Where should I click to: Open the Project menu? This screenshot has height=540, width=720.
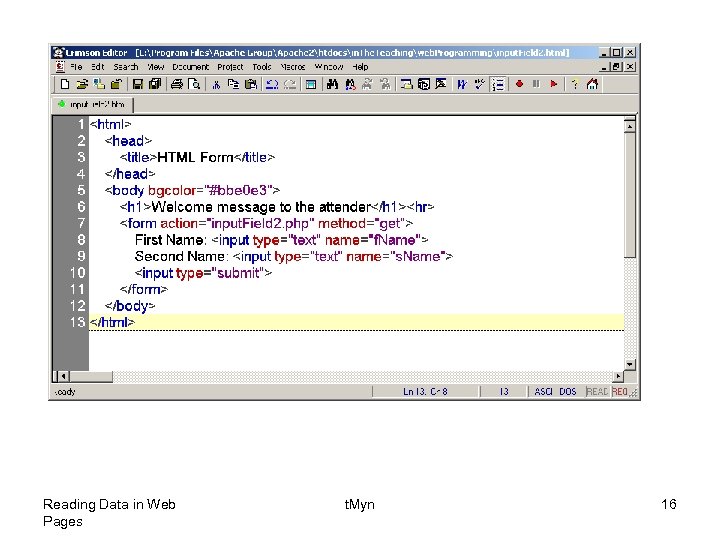(x=230, y=67)
